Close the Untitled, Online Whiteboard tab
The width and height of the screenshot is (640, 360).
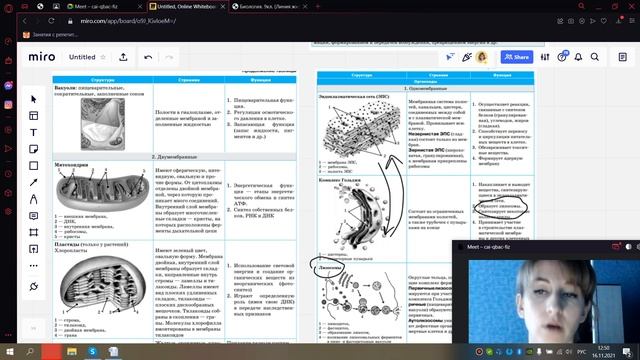pyautogui.click(x=223, y=7)
